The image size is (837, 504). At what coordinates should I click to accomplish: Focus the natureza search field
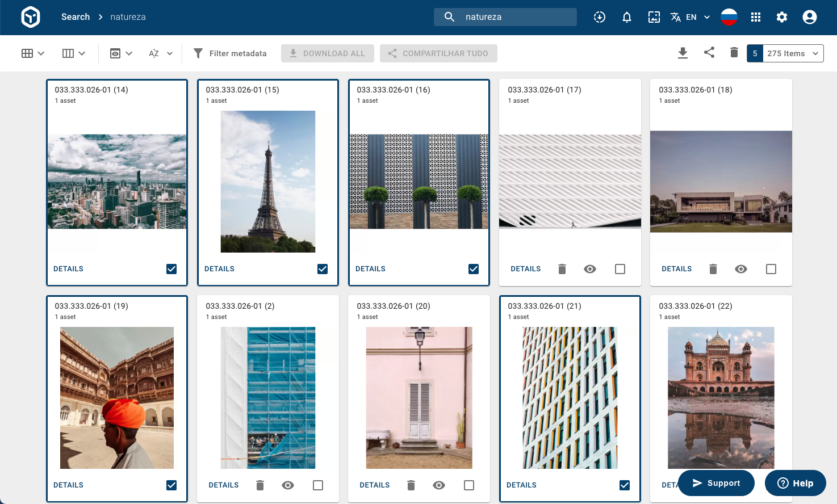[505, 17]
